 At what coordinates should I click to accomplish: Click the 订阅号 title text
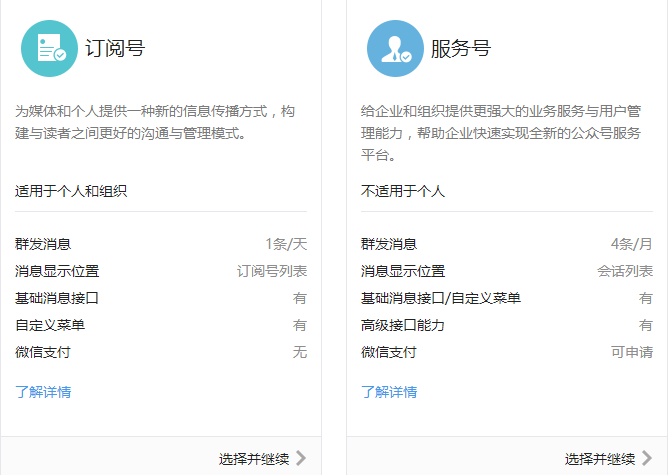115,48
